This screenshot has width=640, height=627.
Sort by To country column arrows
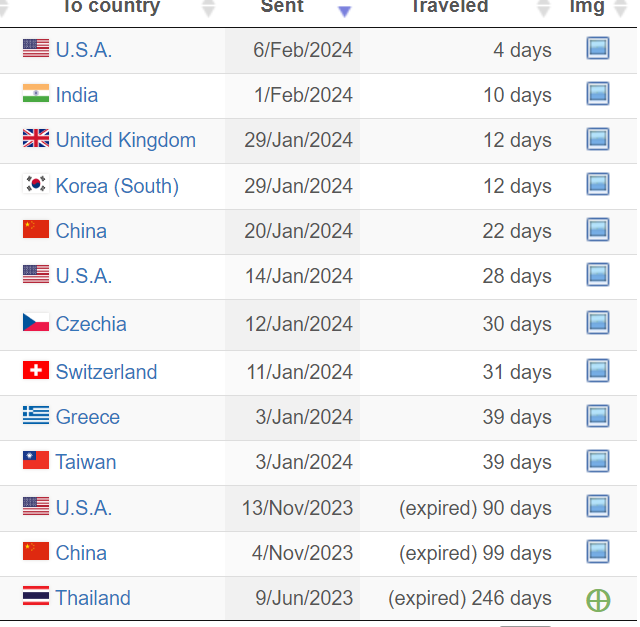209,8
